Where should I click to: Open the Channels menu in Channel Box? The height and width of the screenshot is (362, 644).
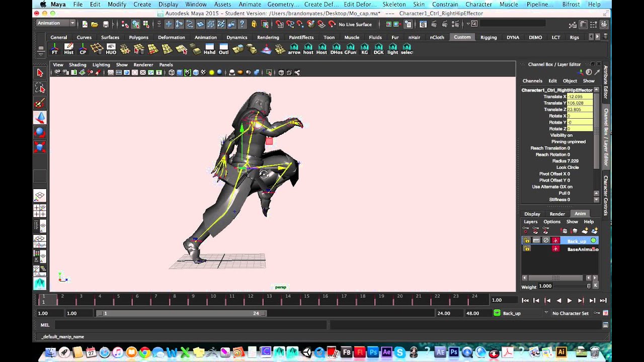532,81
